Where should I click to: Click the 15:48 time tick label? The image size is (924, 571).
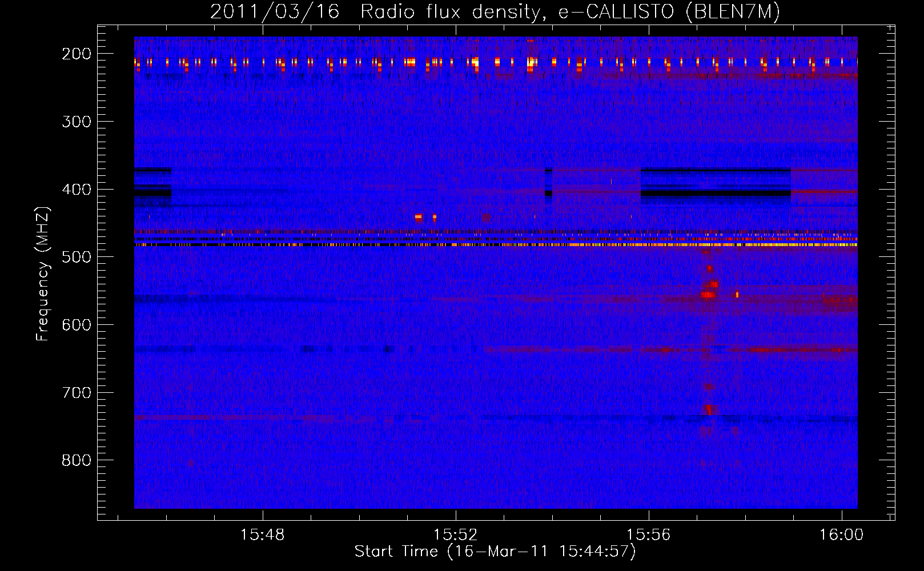coord(262,535)
